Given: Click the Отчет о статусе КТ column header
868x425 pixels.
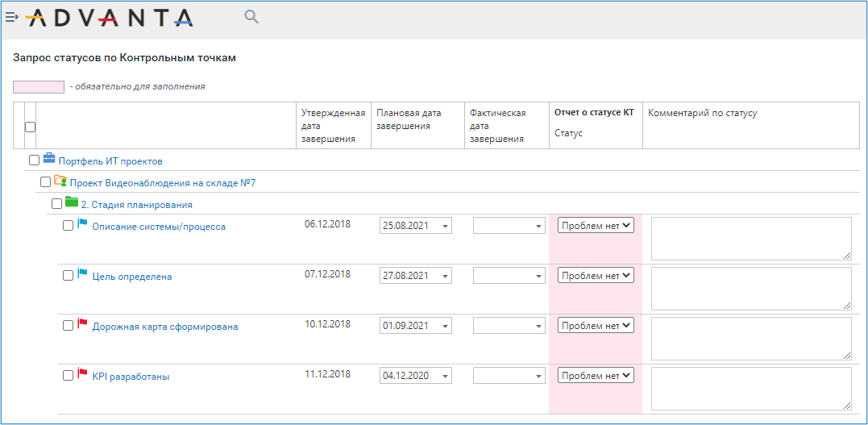Looking at the screenshot, I should click(x=594, y=112).
